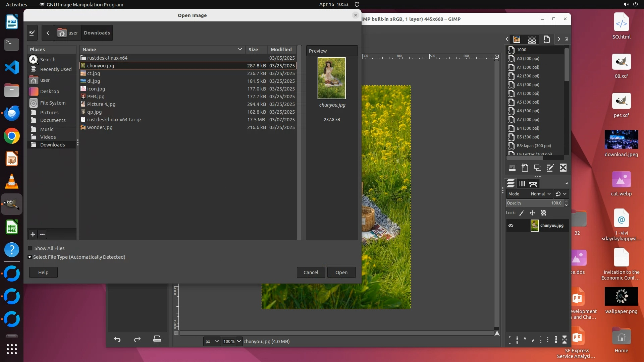Image resolution: width=644 pixels, height=362 pixels.
Task: Switch to the Channels tab
Action: point(522,184)
